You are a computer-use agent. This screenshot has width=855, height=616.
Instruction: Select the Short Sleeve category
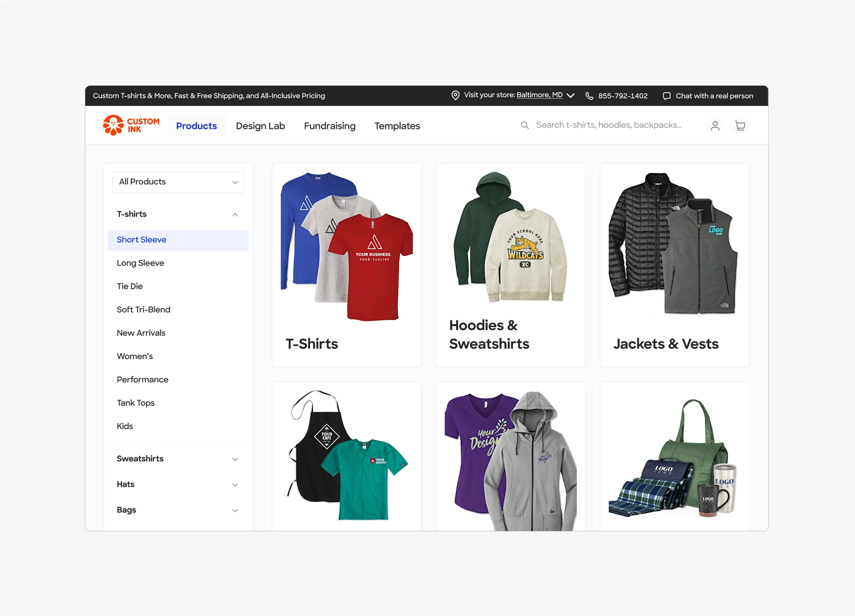178,240
